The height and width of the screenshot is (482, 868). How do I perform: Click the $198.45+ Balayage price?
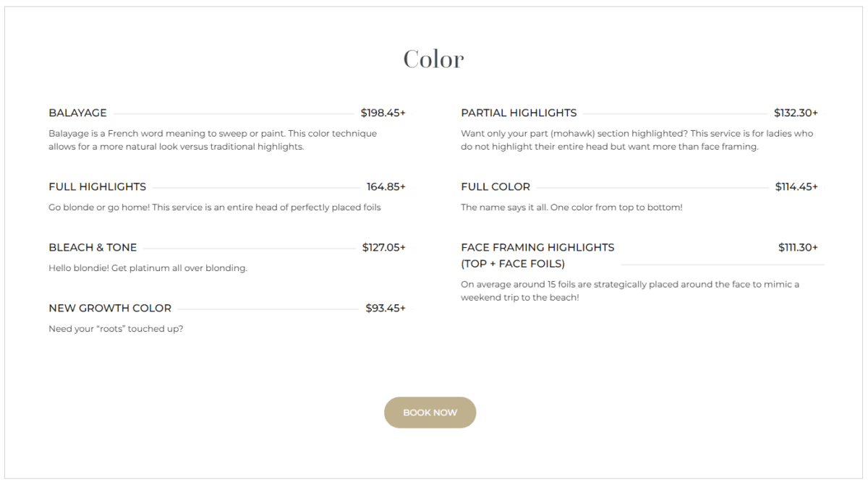pos(383,113)
